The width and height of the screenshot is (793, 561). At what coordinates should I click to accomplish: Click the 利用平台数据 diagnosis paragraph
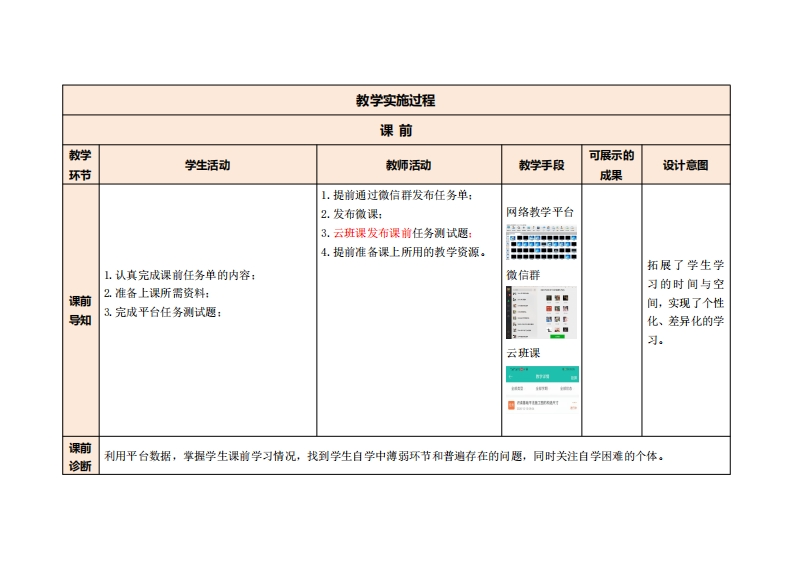tap(385, 456)
